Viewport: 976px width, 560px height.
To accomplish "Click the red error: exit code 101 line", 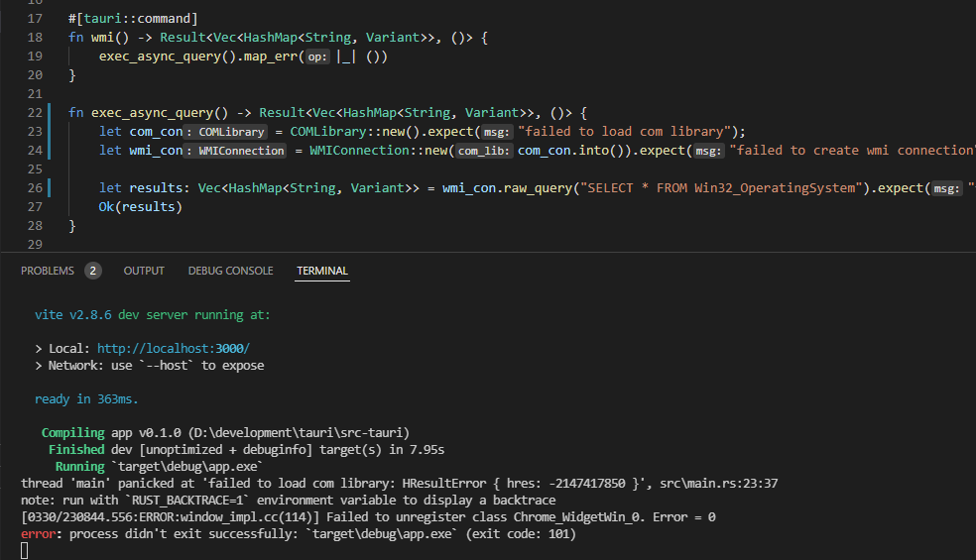I will pos(299,534).
